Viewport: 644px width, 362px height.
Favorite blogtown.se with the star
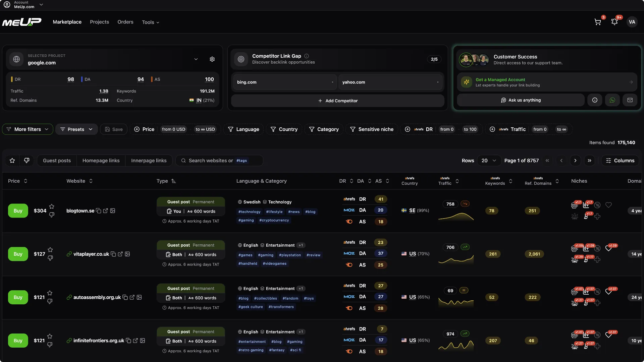click(52, 206)
